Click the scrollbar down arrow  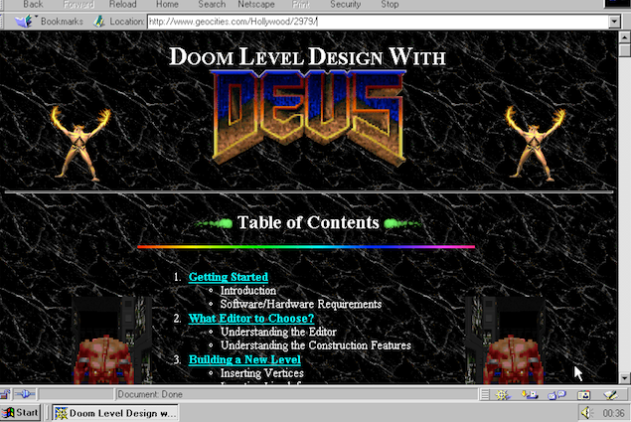[x=624, y=378]
